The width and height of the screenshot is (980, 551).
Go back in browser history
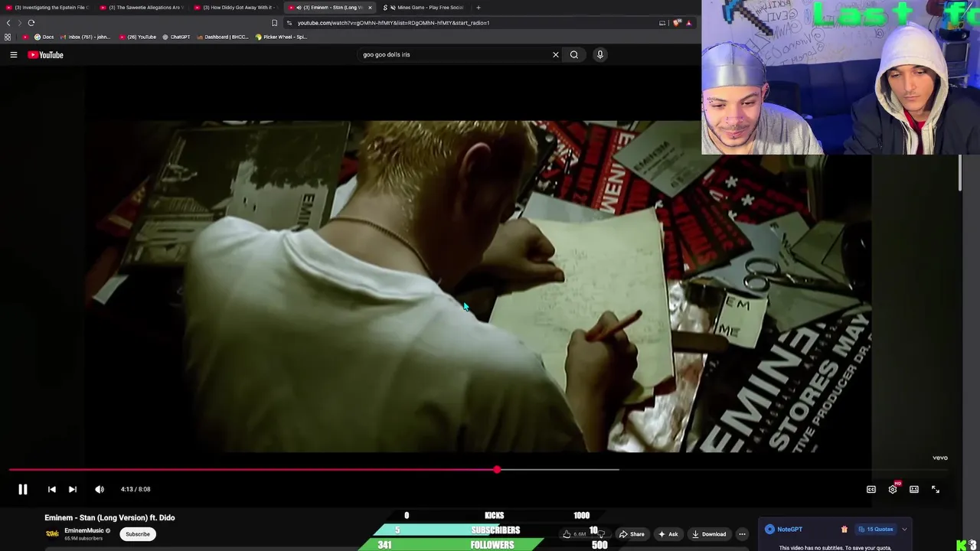[x=8, y=23]
